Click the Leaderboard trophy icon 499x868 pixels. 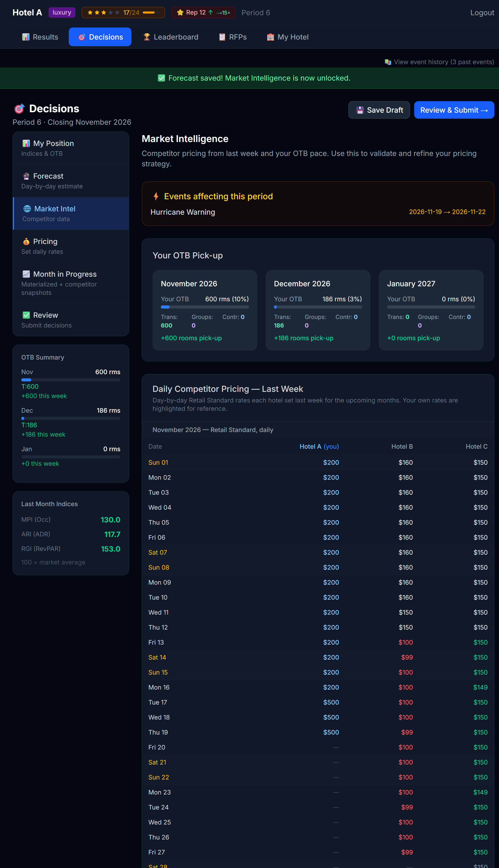147,37
